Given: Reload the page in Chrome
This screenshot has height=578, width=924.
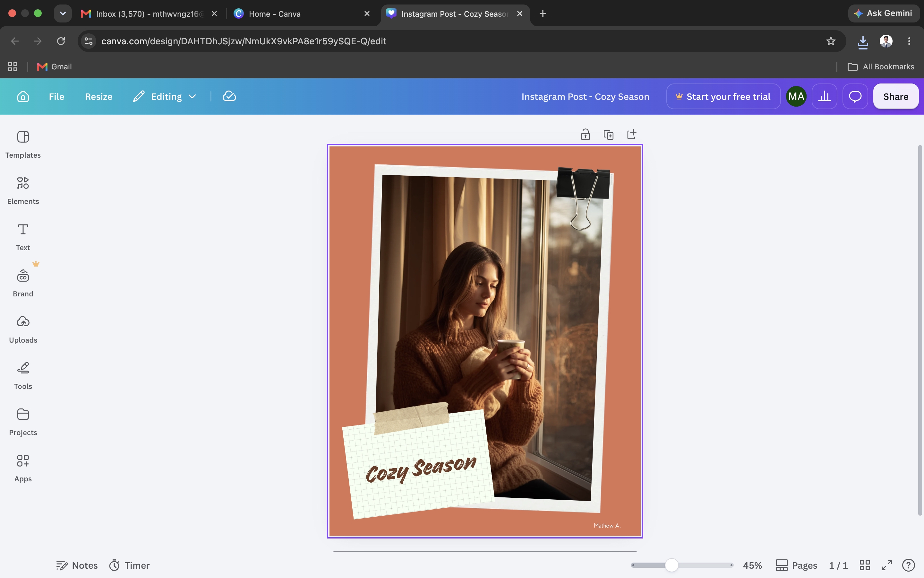Looking at the screenshot, I should click(x=61, y=41).
